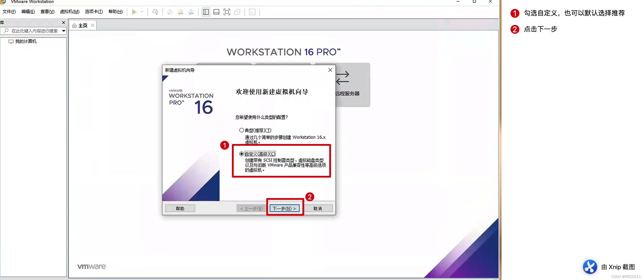Click the take snapshot clock icon
644x280 pixels.
click(170, 12)
